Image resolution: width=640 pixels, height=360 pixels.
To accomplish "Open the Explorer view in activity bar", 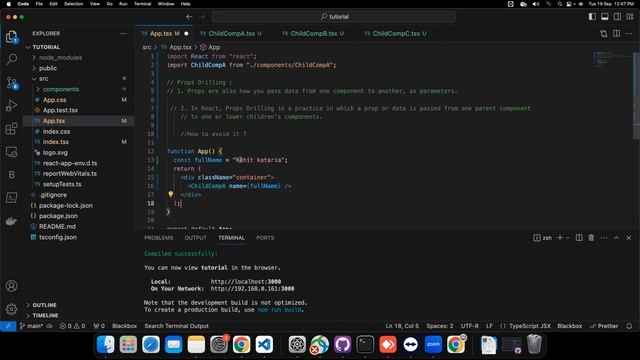I will pos(11,37).
